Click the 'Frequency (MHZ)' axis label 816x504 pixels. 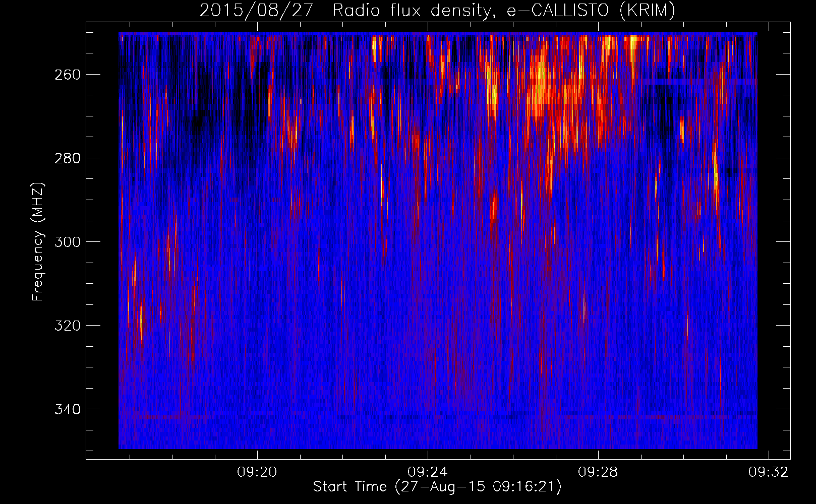pos(38,242)
